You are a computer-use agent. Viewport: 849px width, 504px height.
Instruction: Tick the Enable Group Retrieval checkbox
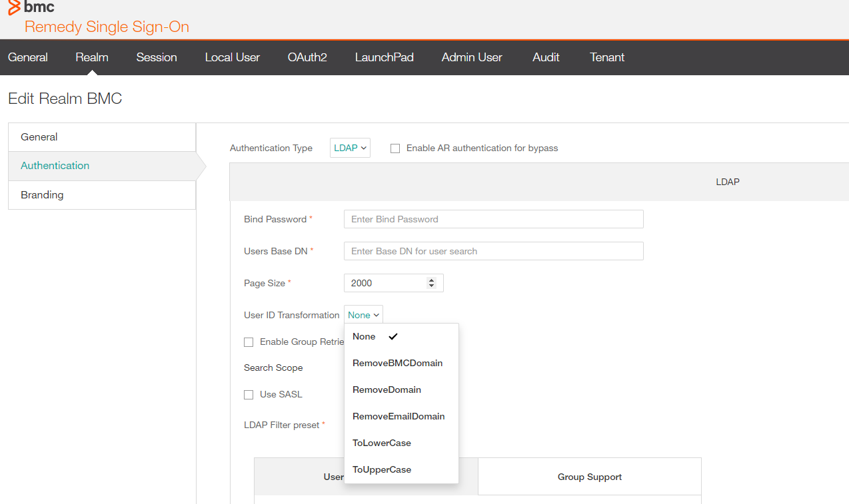(x=249, y=342)
